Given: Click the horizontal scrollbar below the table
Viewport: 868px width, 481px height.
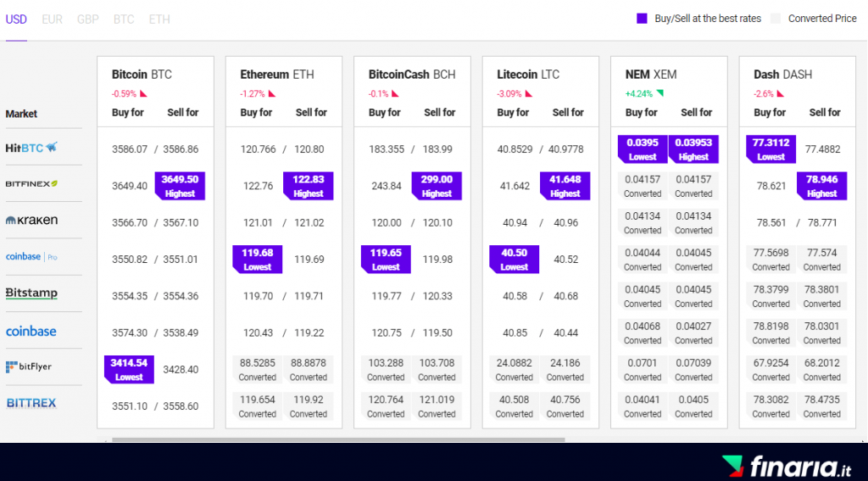Looking at the screenshot, I should pos(338,440).
